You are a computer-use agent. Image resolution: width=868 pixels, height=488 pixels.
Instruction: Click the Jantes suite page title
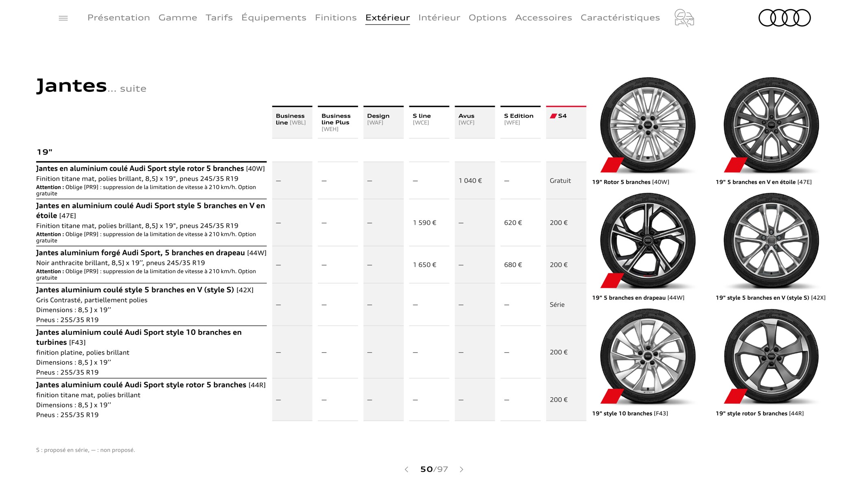[x=91, y=86]
